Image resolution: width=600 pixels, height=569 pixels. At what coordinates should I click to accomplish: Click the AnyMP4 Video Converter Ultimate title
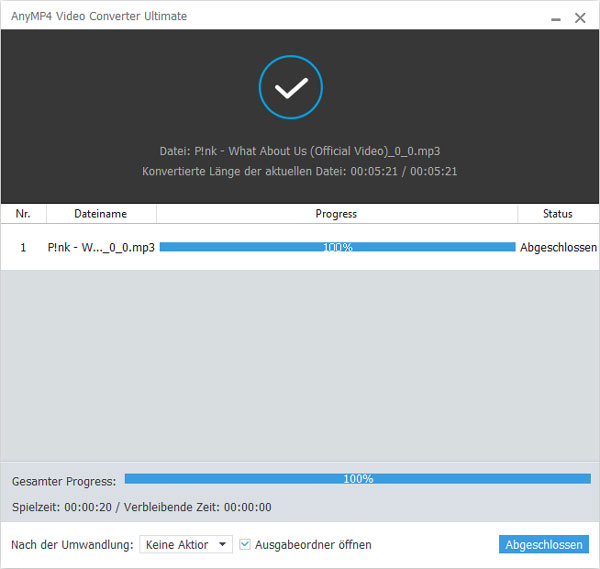99,16
